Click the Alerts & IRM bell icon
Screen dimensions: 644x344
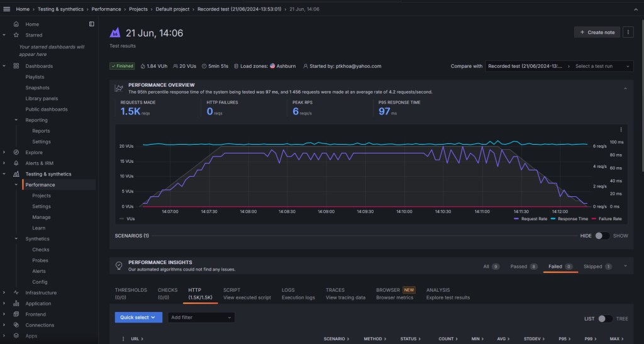(16, 163)
